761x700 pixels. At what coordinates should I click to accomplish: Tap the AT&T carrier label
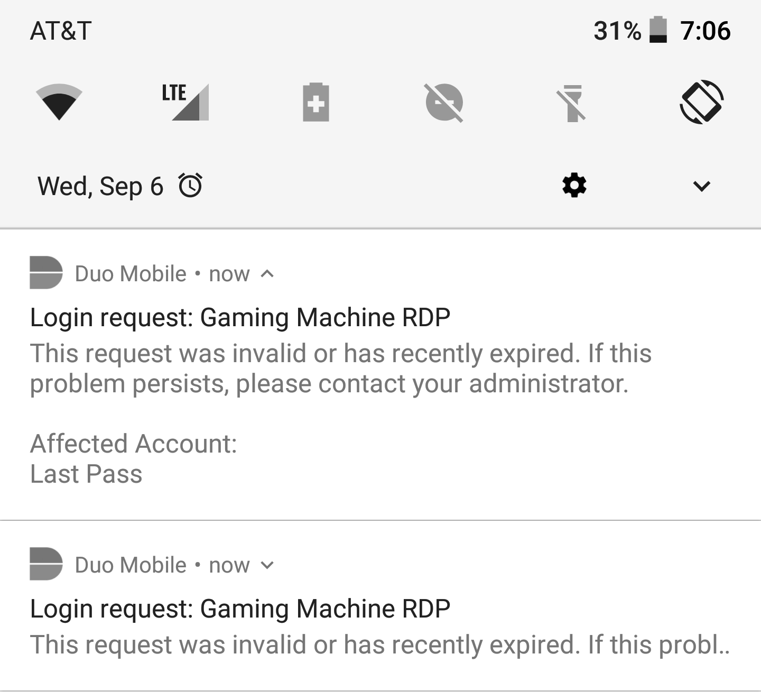tap(61, 31)
